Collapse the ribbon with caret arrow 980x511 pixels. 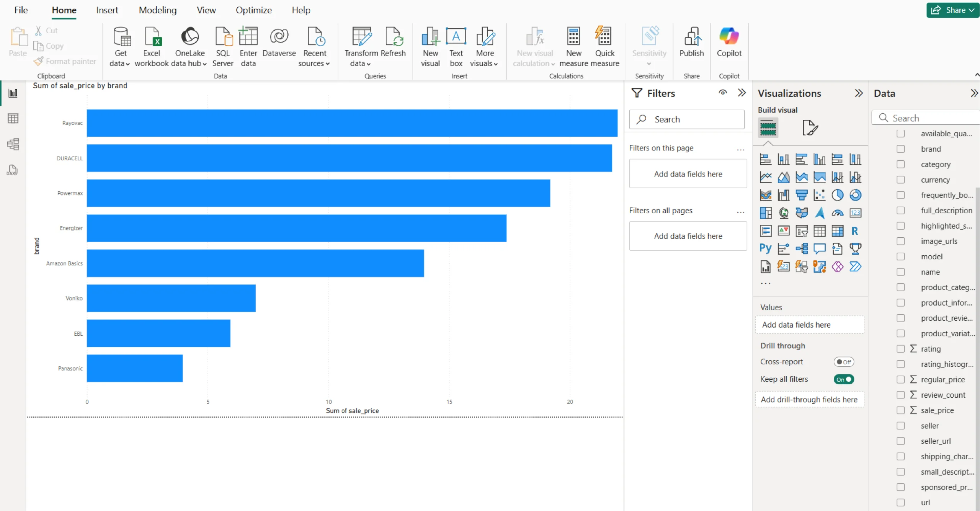tap(977, 75)
